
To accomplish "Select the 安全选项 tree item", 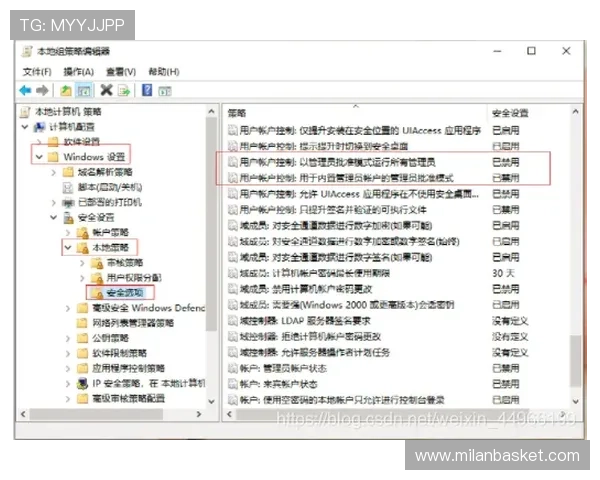I will (x=125, y=293).
